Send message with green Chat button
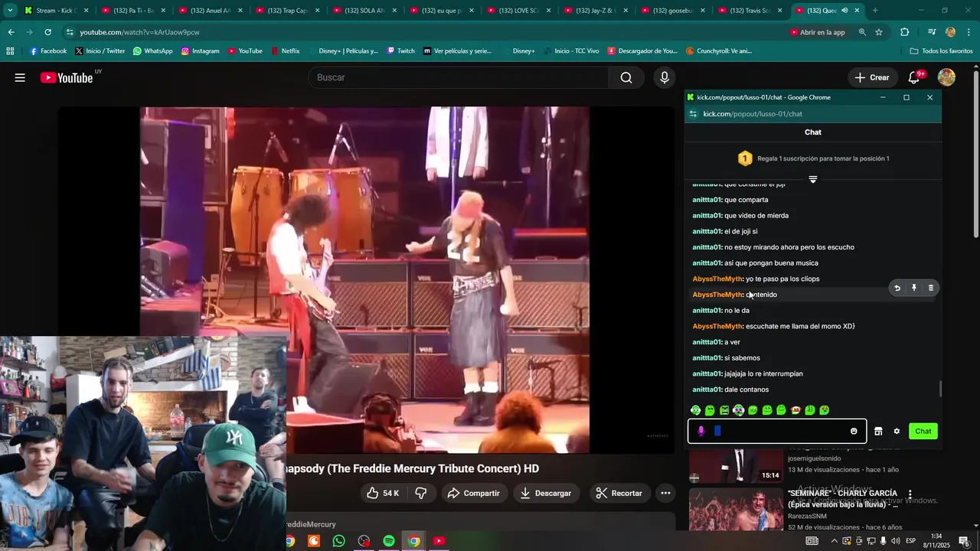Image resolution: width=980 pixels, height=551 pixels. (923, 431)
